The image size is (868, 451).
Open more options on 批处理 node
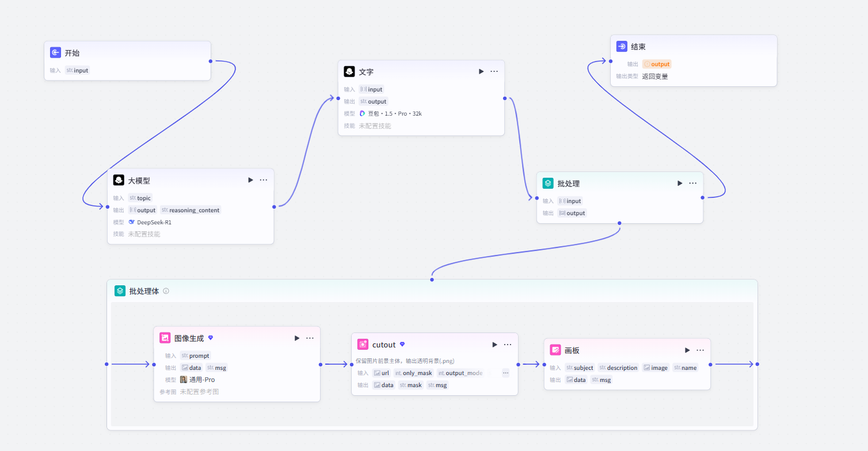(693, 183)
